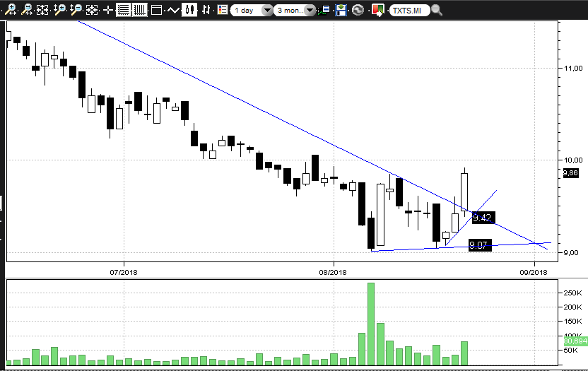Click the 10,00 price axis label
The image size is (588, 371).
pyautogui.click(x=573, y=160)
